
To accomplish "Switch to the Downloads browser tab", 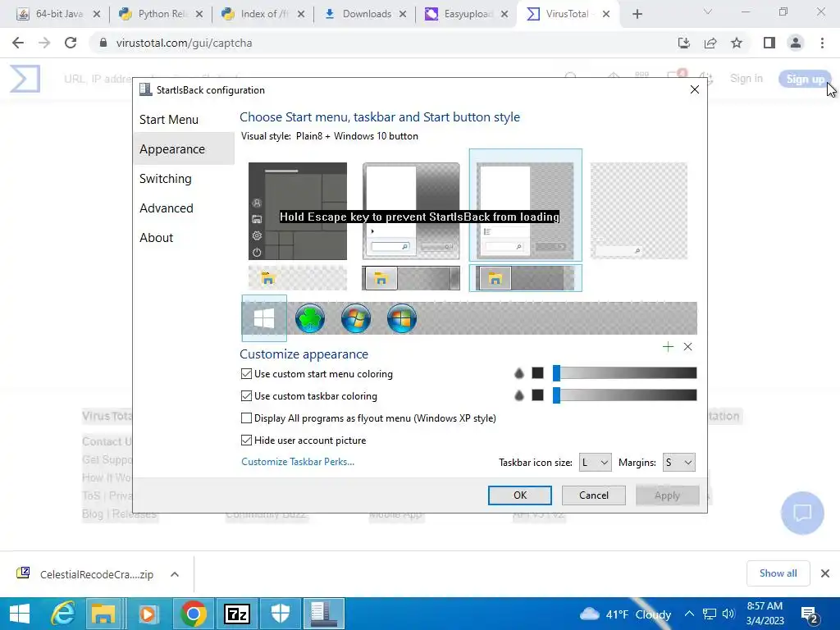I will pos(366,14).
